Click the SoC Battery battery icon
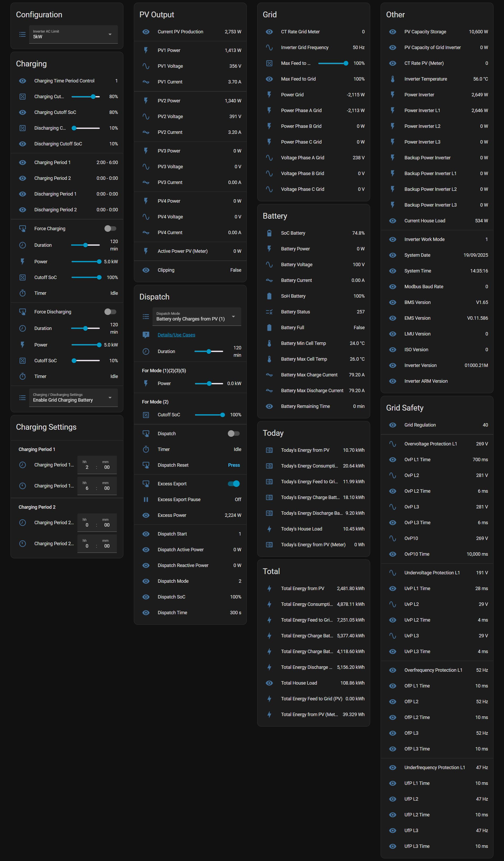The width and height of the screenshot is (504, 861). pyautogui.click(x=269, y=233)
